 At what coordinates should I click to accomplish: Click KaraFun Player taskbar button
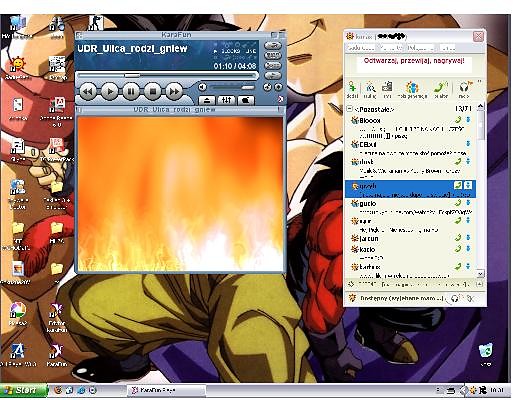(x=166, y=390)
